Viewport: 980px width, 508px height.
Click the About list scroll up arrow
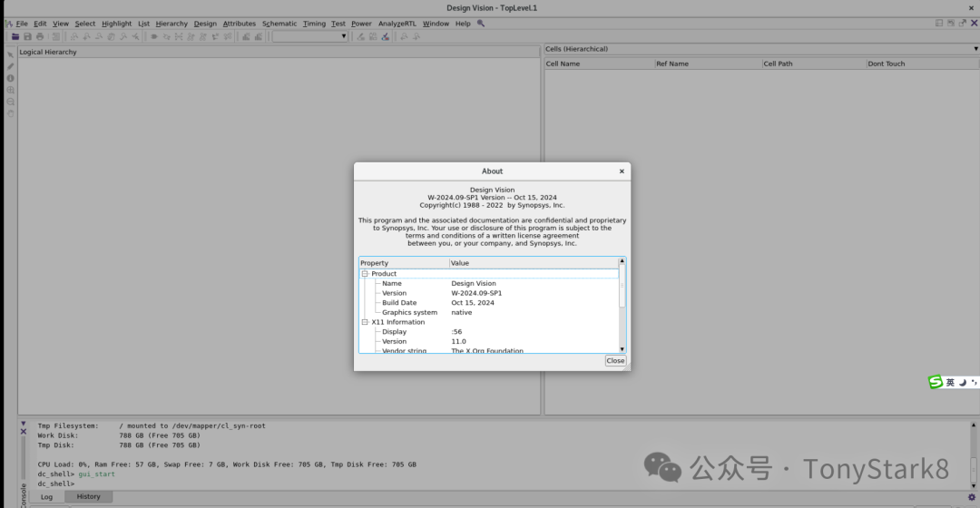pyautogui.click(x=622, y=260)
